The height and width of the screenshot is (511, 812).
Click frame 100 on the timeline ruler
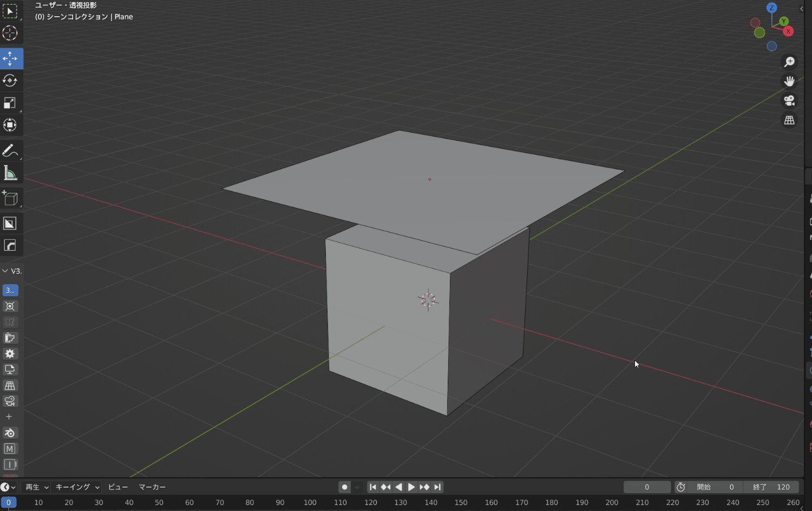(310, 502)
